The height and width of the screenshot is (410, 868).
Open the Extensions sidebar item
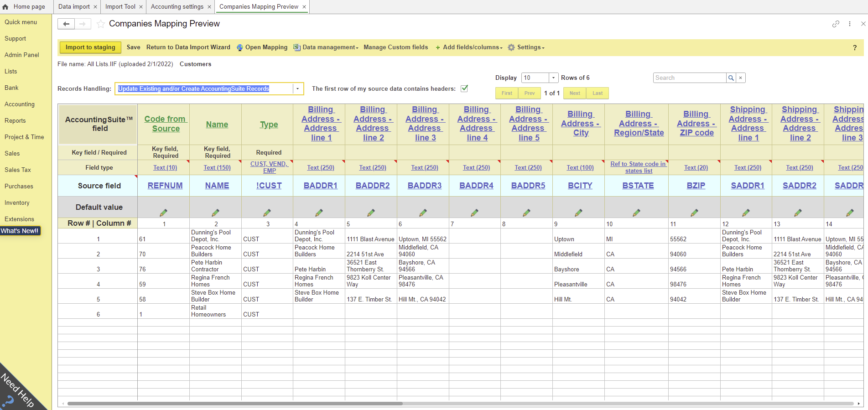click(19, 219)
